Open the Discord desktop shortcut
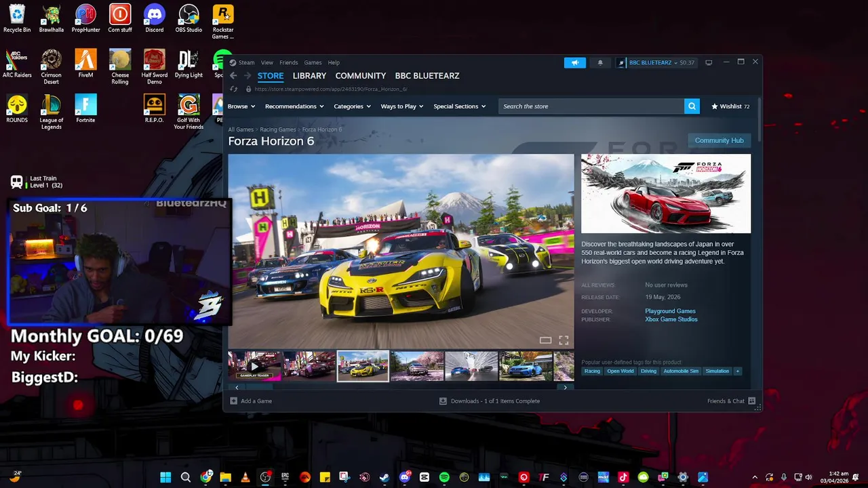868x488 pixels. 154,19
